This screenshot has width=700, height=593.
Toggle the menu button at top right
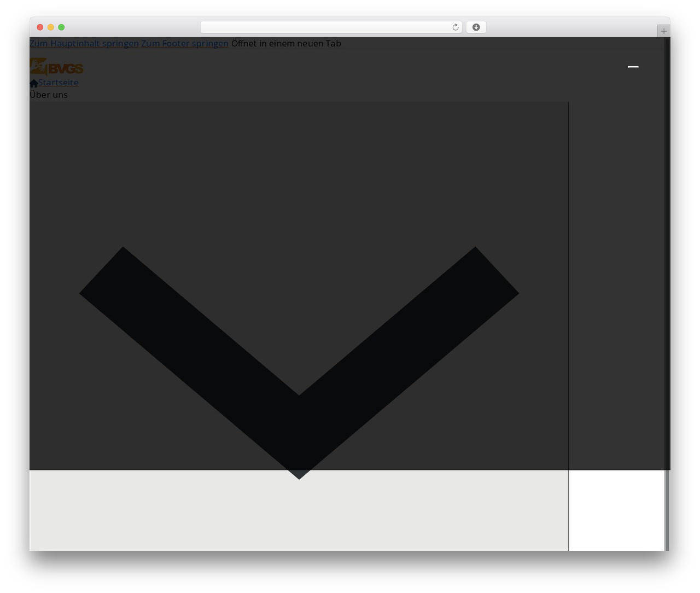pos(633,67)
